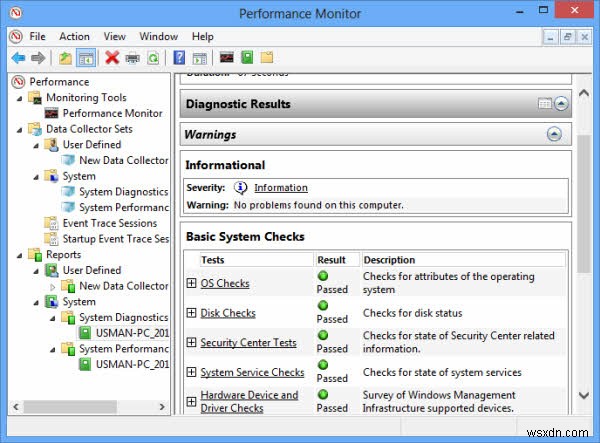Open the Information severity link
This screenshot has height=443, width=600.
click(281, 187)
